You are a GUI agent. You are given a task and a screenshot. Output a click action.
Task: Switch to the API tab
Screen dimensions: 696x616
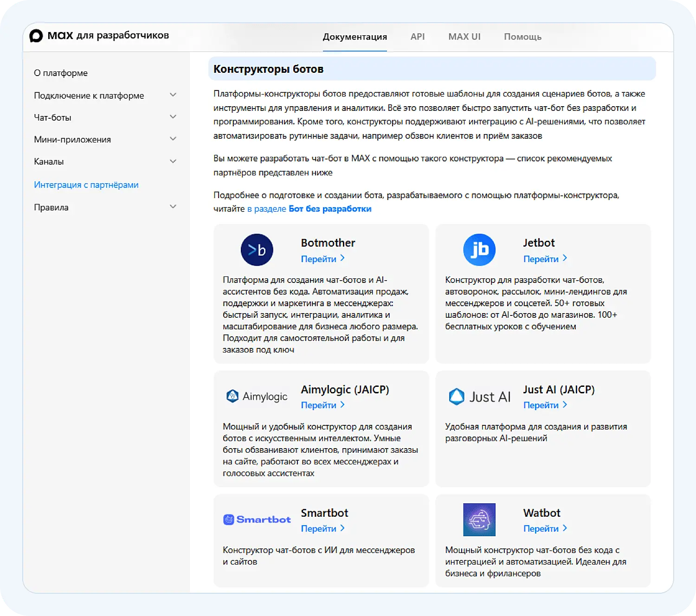click(417, 36)
